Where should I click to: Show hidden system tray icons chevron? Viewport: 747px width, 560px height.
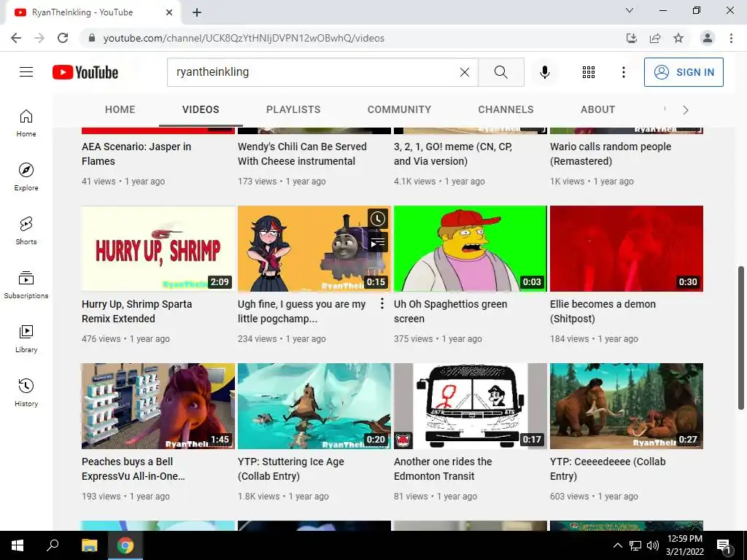point(617,545)
